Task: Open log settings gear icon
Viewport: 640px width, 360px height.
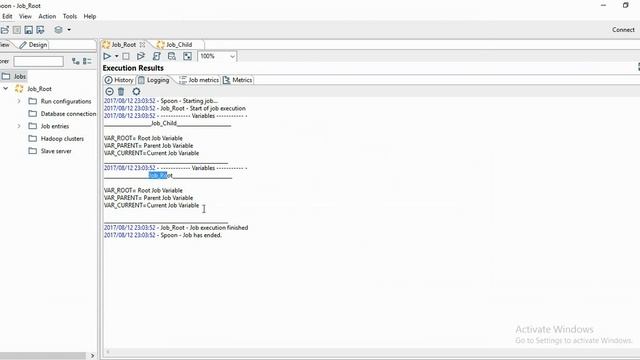Action: [136, 91]
